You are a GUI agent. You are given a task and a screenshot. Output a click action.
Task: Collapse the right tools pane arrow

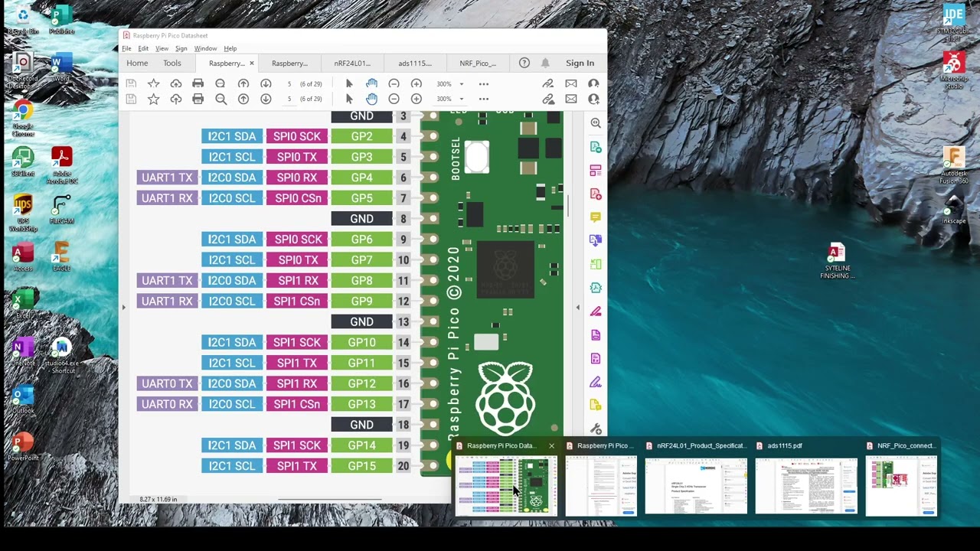[578, 308]
